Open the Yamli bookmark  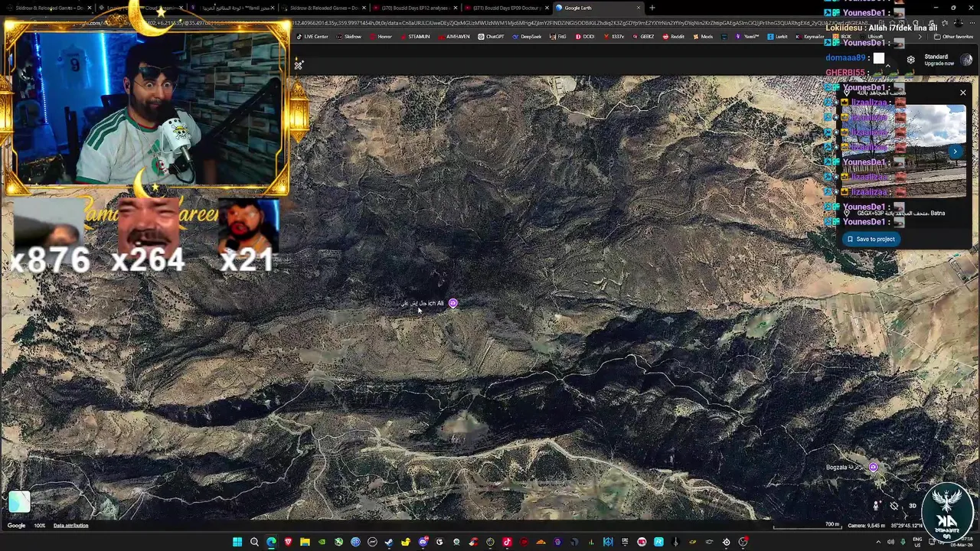[747, 37]
